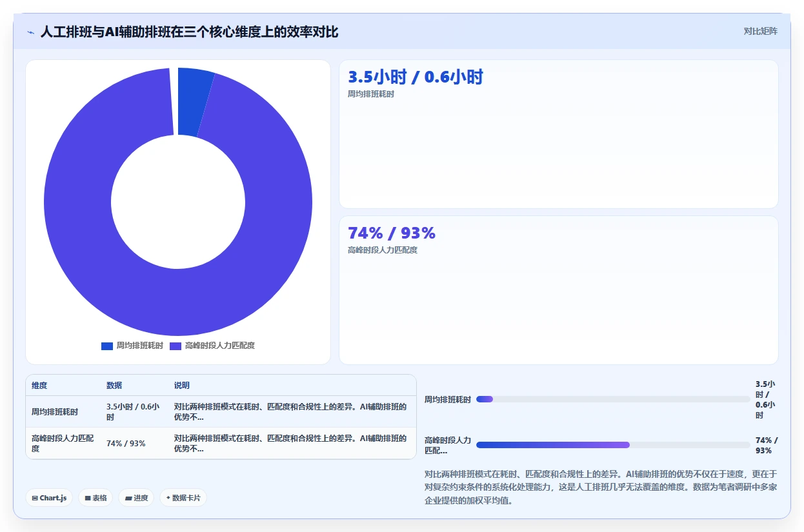This screenshot has width=804, height=532.
Task: Click the 对比矩阵 label in header
Action: point(761,31)
